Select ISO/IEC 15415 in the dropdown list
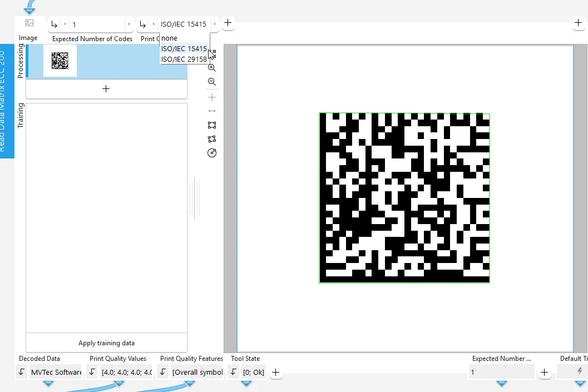The height and width of the screenshot is (392, 588). (184, 49)
